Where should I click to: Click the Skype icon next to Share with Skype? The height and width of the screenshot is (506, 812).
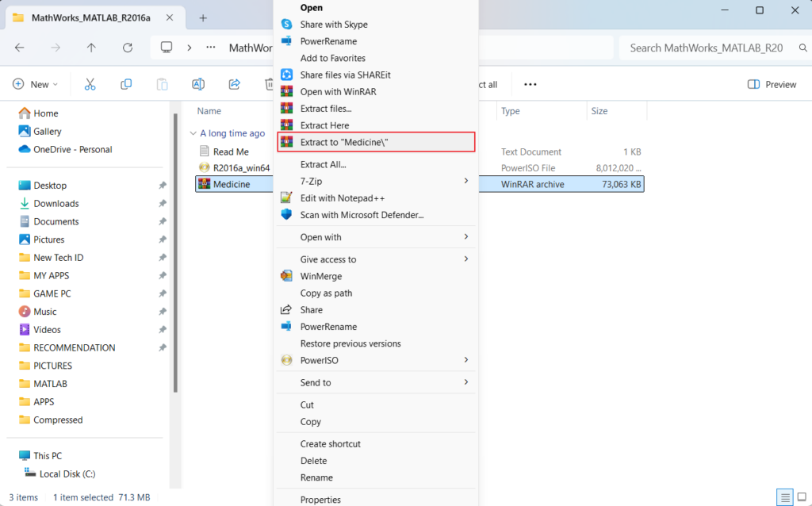285,25
